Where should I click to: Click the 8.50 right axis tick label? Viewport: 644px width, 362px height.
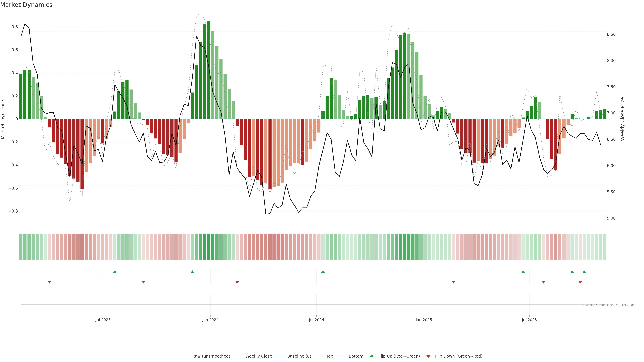click(x=611, y=34)
